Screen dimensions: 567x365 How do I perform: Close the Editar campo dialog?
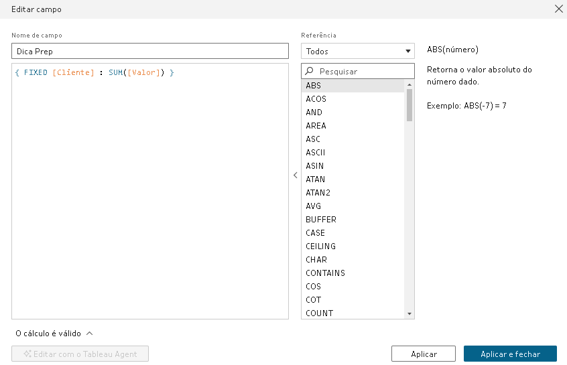click(x=558, y=9)
